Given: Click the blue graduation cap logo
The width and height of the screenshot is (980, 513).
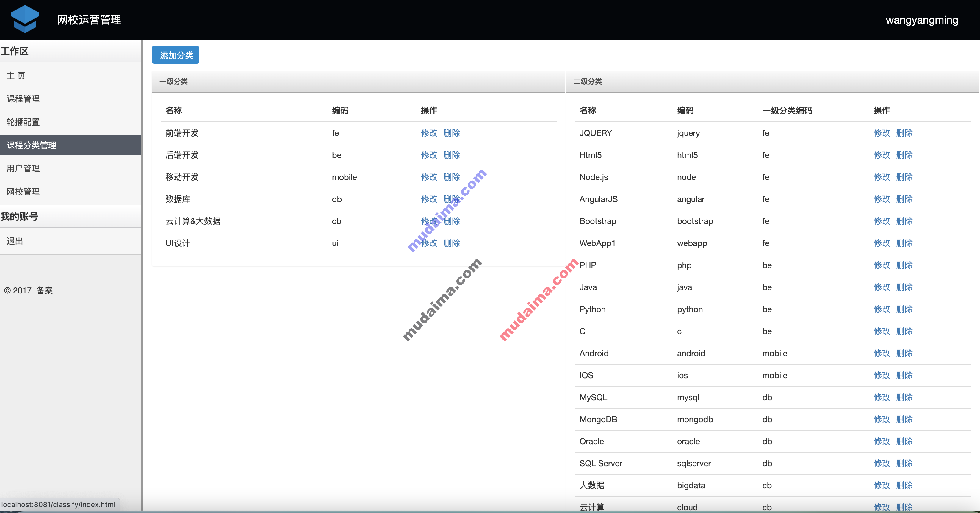Looking at the screenshot, I should point(25,19).
